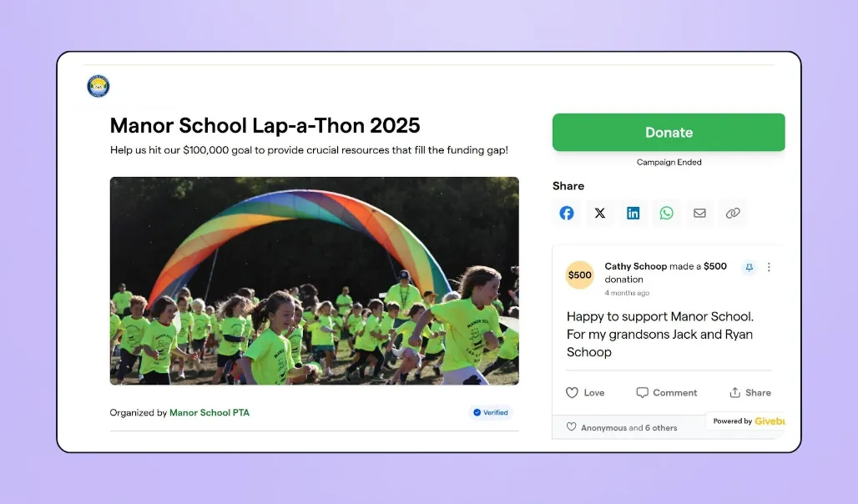Share campaign on LinkedIn
This screenshot has width=858, height=504.
633,213
